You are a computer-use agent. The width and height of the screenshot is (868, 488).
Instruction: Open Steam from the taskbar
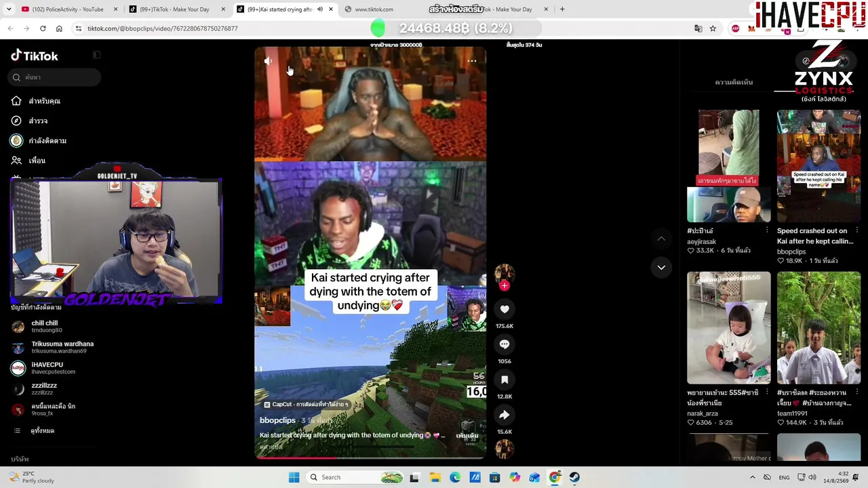pyautogui.click(x=574, y=477)
